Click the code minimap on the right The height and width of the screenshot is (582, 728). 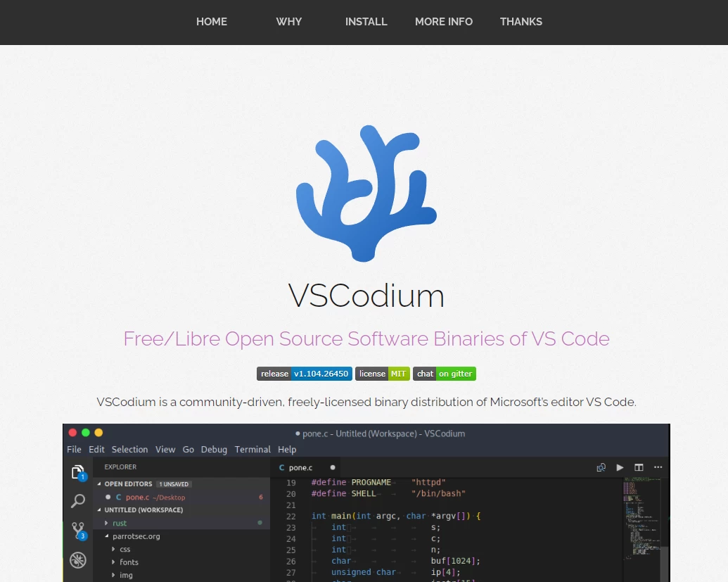pos(641,518)
